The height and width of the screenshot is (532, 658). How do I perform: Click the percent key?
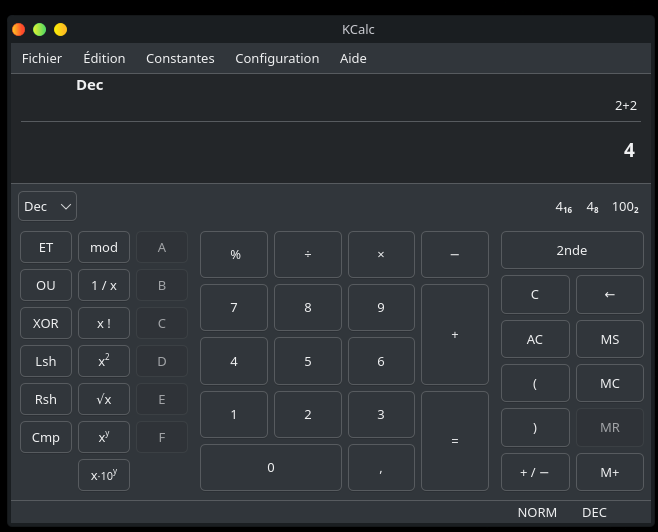[234, 254]
